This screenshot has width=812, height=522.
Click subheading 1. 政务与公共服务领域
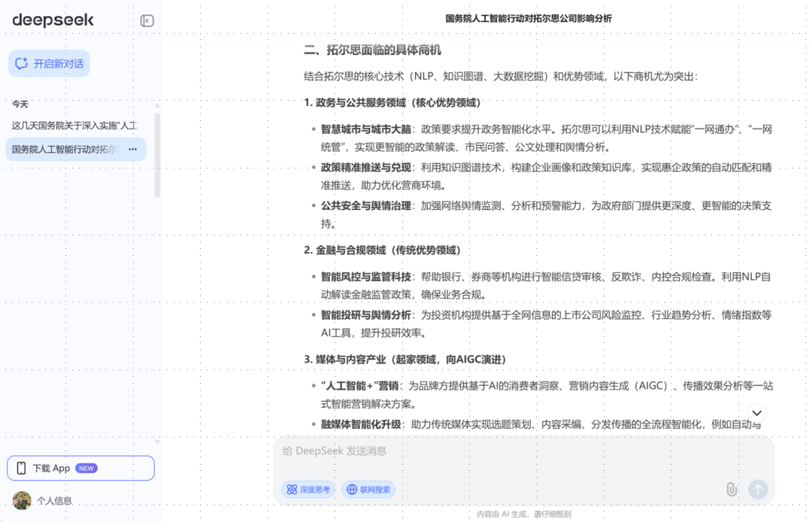point(392,102)
